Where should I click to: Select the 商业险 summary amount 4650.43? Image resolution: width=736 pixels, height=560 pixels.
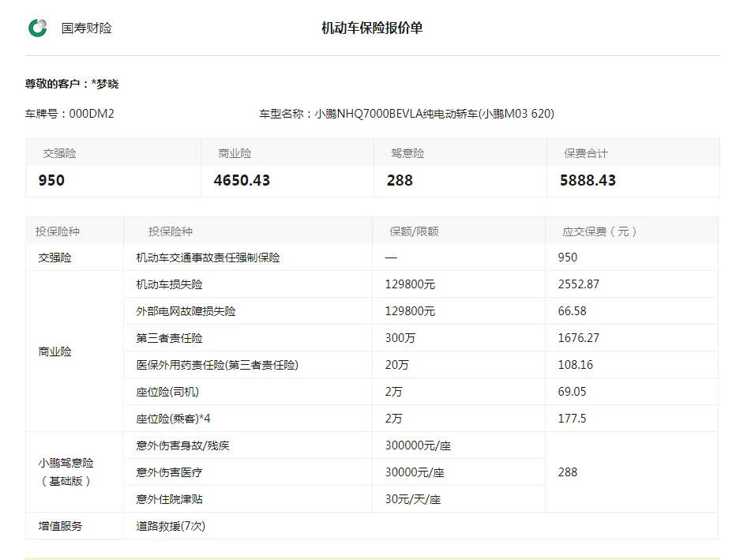(x=242, y=180)
